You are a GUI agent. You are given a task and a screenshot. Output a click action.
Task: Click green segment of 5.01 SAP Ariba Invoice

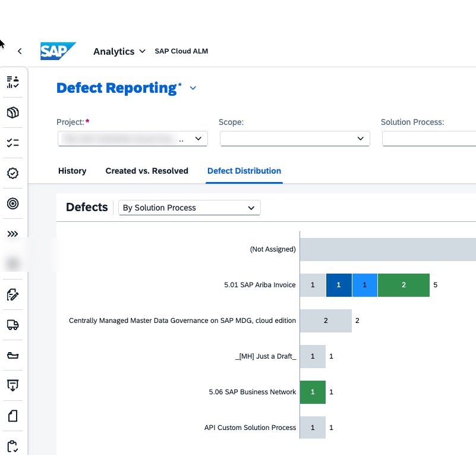tap(404, 285)
